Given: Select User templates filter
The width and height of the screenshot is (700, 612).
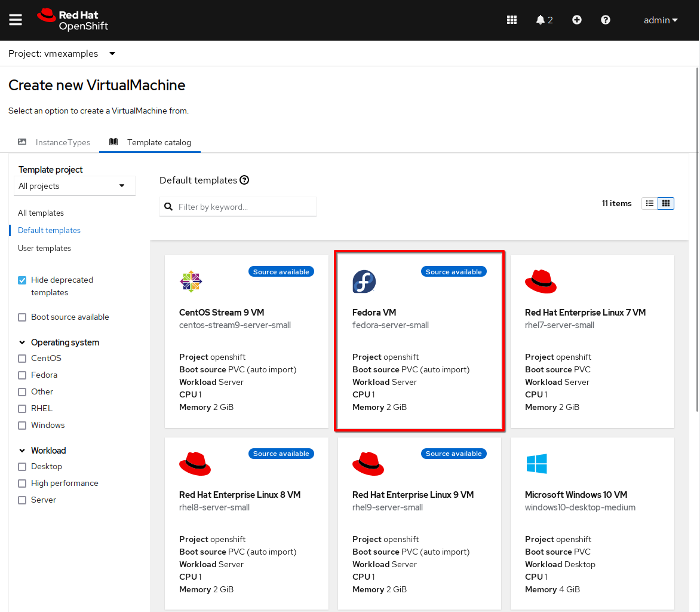Looking at the screenshot, I should tap(44, 249).
